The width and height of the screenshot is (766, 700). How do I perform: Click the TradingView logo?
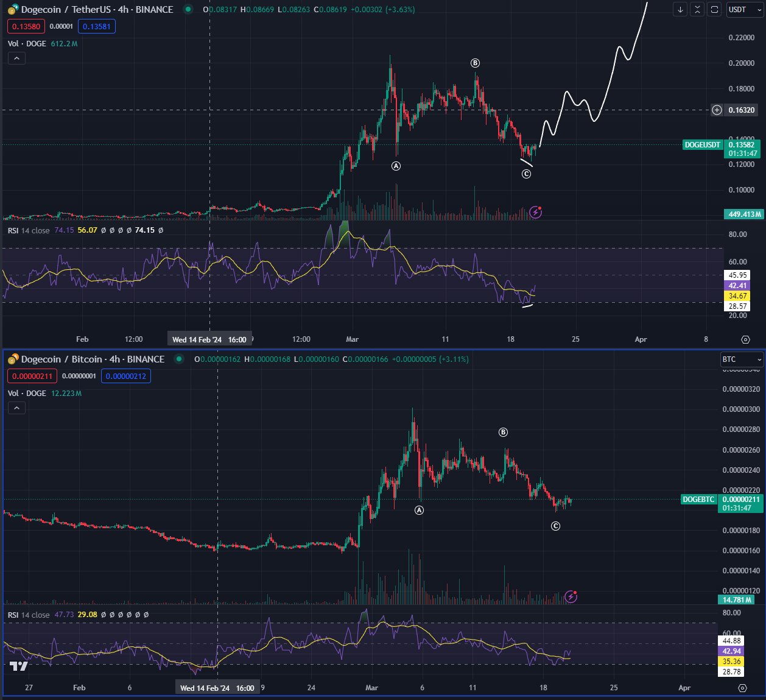[19, 666]
